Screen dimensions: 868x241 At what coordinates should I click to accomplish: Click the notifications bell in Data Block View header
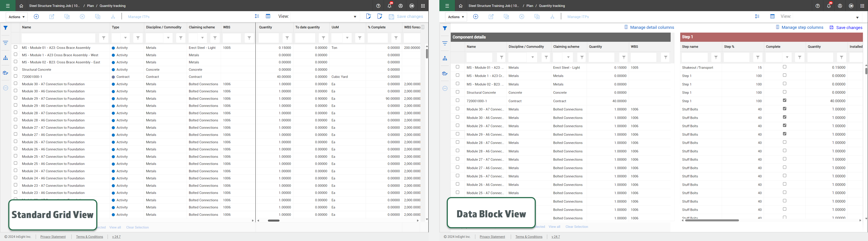[x=828, y=6]
